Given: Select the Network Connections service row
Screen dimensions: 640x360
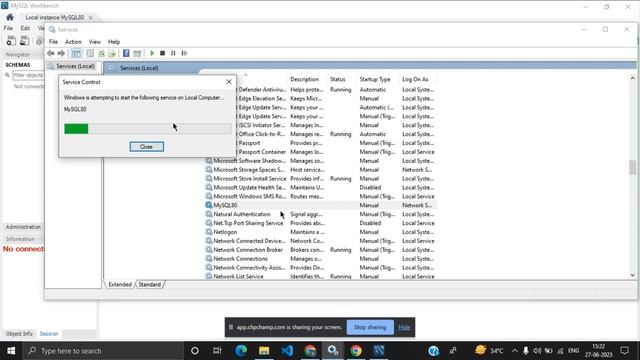Looking at the screenshot, I should click(320, 259).
